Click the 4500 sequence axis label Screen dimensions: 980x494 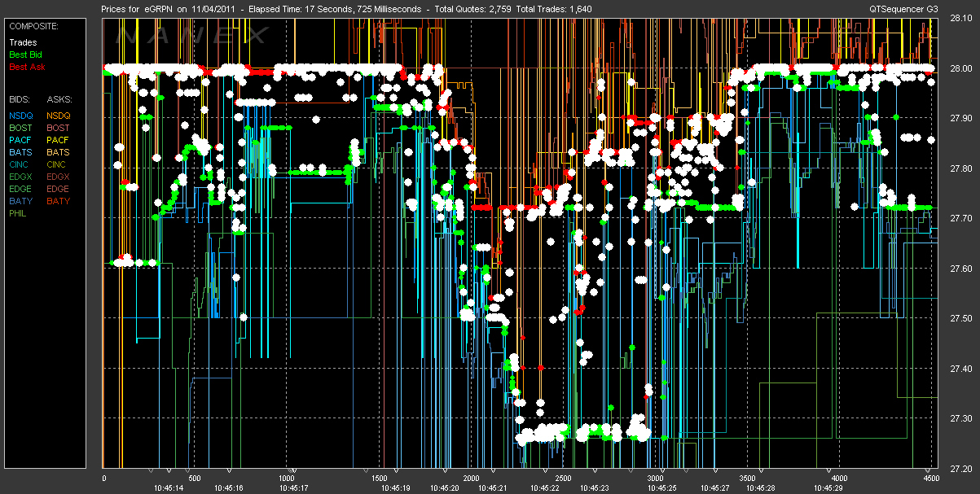tap(933, 478)
